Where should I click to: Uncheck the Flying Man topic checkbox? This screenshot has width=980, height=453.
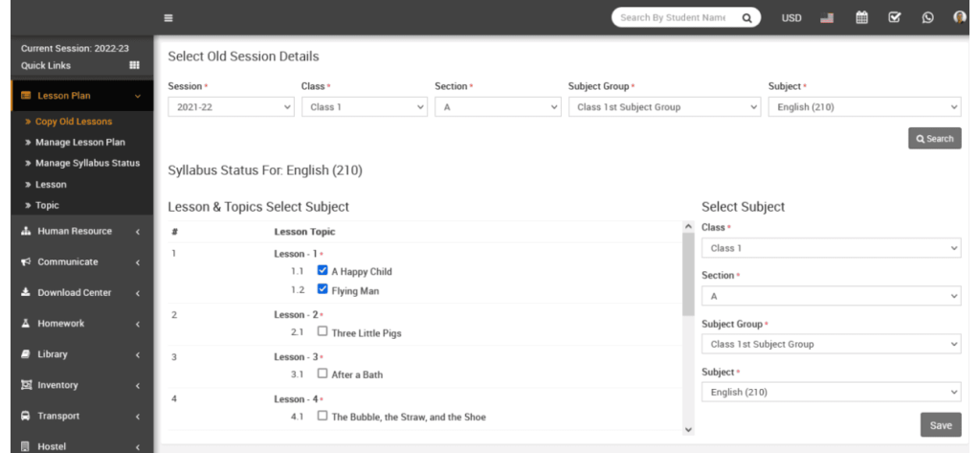pos(323,289)
